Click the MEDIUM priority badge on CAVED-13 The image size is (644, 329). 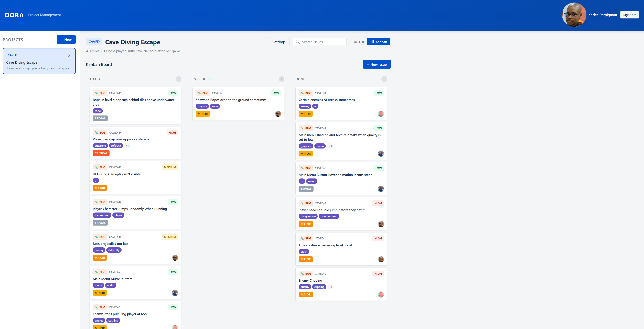click(x=170, y=167)
